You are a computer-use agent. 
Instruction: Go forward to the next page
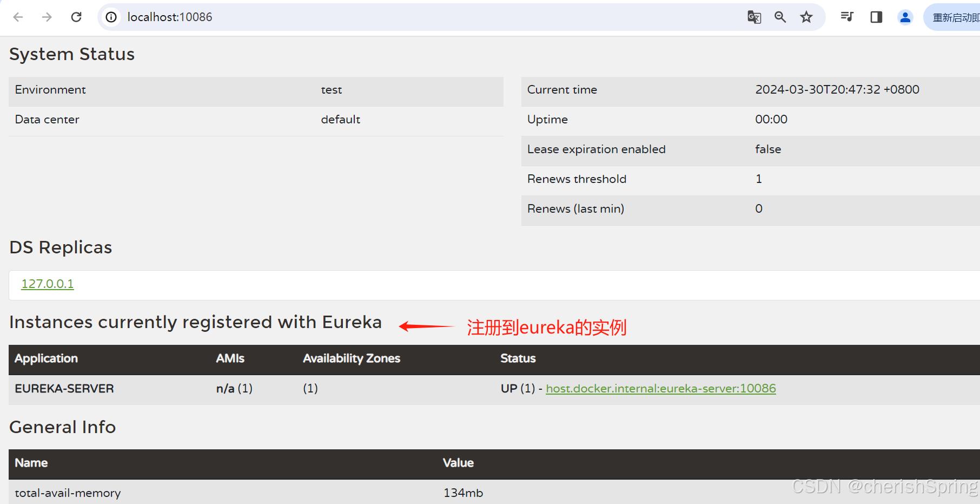tap(47, 17)
